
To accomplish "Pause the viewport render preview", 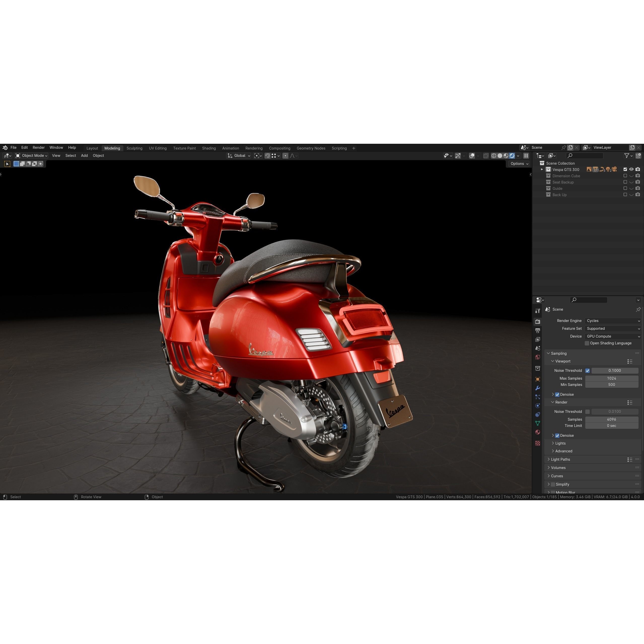I will pyautogui.click(x=526, y=156).
